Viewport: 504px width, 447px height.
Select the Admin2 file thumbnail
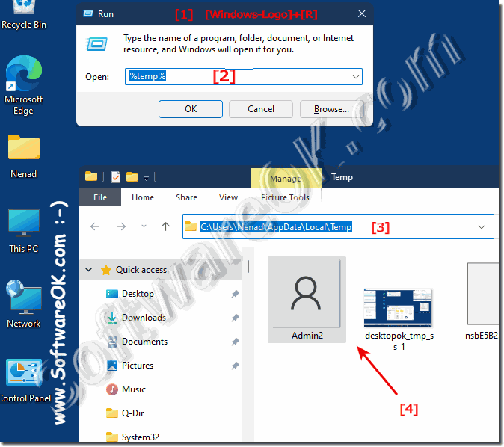307,300
